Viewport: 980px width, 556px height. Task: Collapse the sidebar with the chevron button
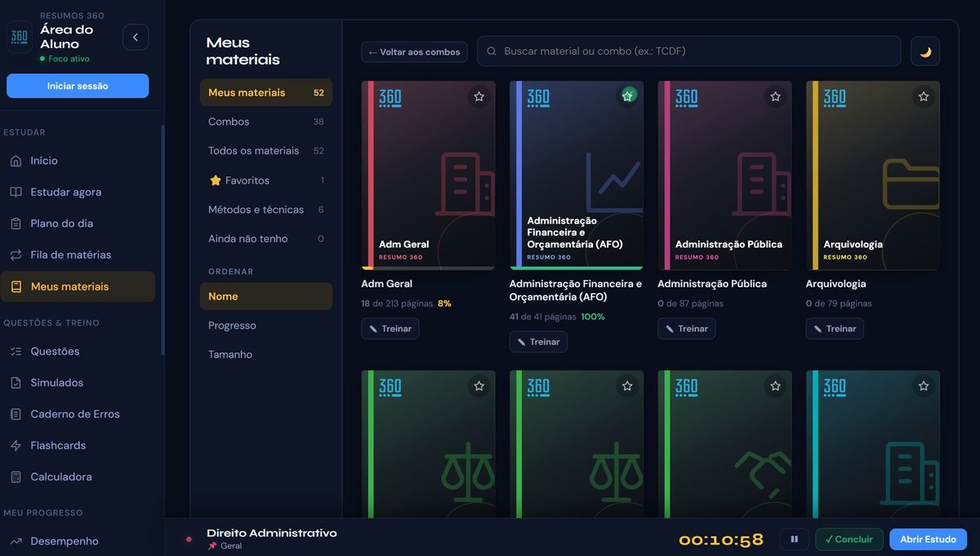(x=136, y=37)
